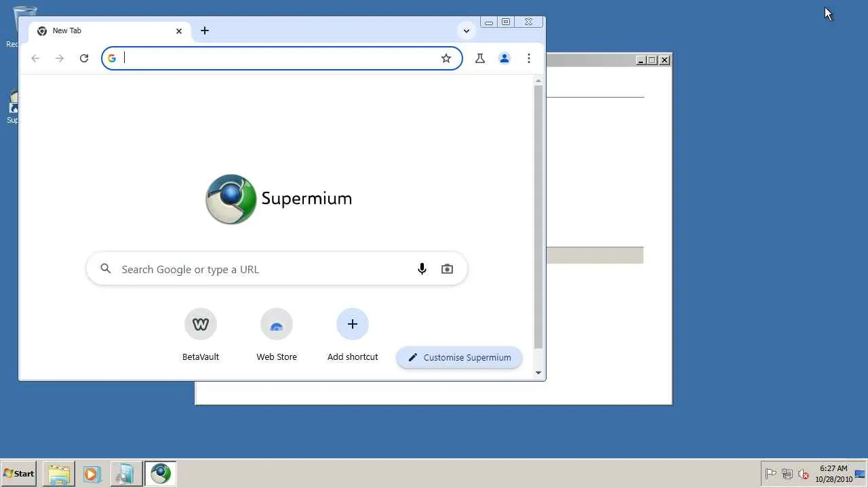Screen dimensions: 868x488
Task: Maximize the Supermium browser window
Action: [506, 22]
